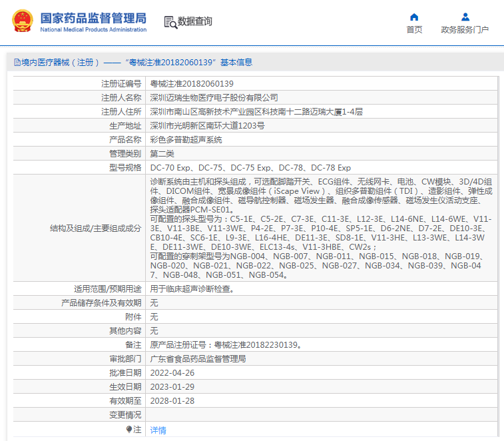This screenshot has height=441, width=504.
Task: Select 深圳迈瑞生物医疗电子股份有限公司 cell
Action: pyautogui.click(x=214, y=97)
